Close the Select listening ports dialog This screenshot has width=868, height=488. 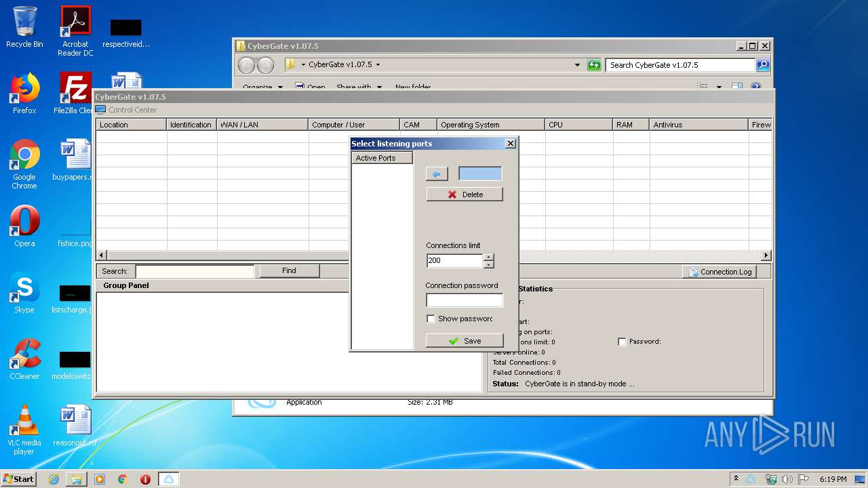point(511,143)
